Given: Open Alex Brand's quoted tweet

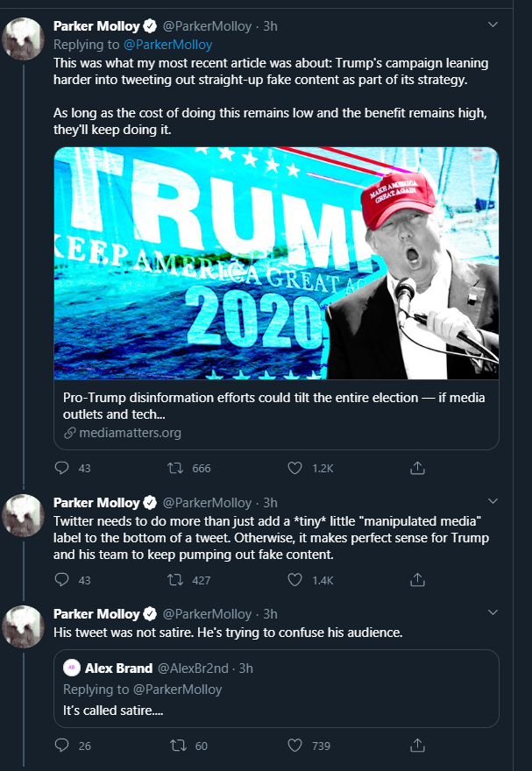Looking at the screenshot, I should [276, 689].
